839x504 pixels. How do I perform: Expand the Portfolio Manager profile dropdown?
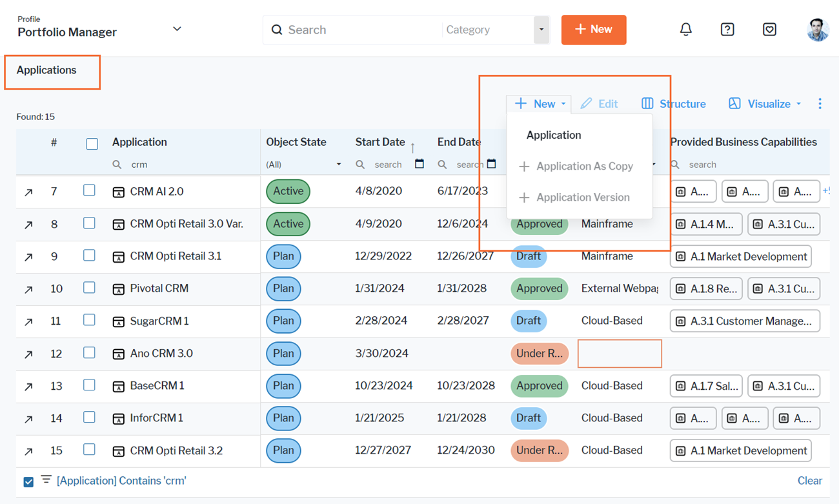(177, 29)
